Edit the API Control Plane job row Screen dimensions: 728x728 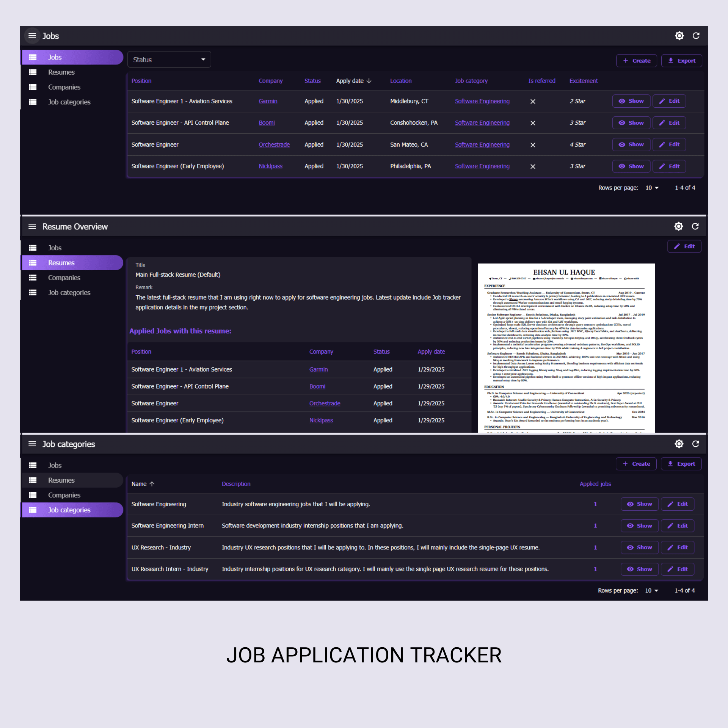coord(669,123)
